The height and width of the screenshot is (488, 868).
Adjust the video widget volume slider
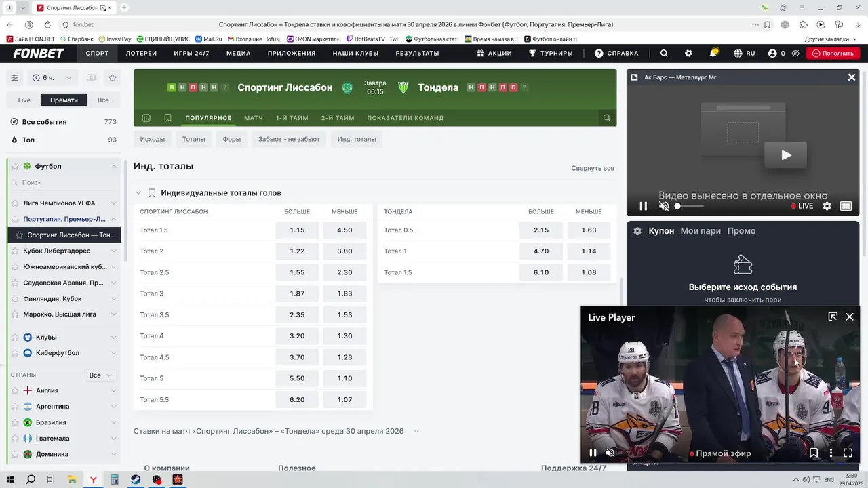point(689,206)
